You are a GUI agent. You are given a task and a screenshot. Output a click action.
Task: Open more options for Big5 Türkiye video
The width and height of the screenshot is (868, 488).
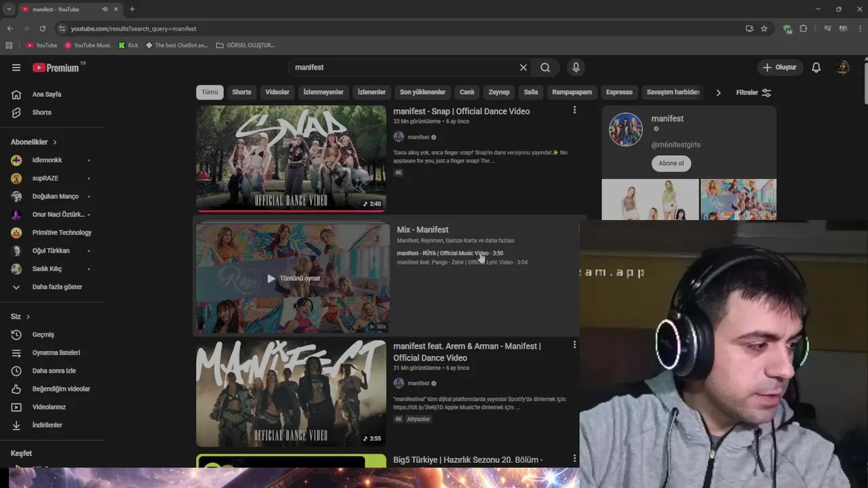(574, 459)
